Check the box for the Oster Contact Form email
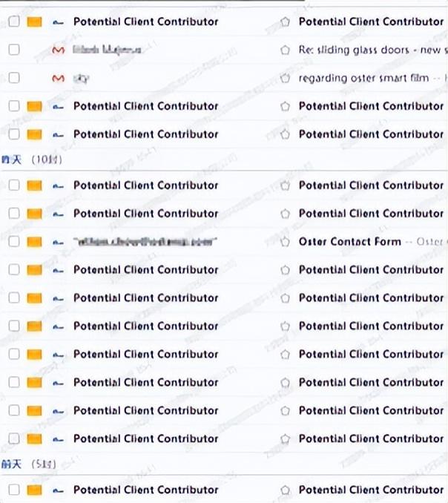Viewport: 448px width, 503px height. click(14, 242)
